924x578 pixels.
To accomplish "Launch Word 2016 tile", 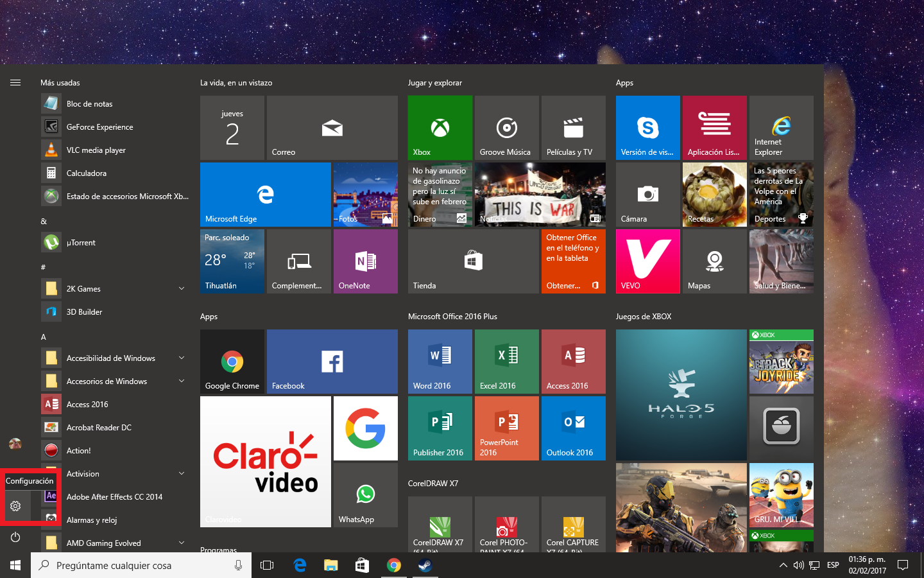I will click(x=440, y=362).
